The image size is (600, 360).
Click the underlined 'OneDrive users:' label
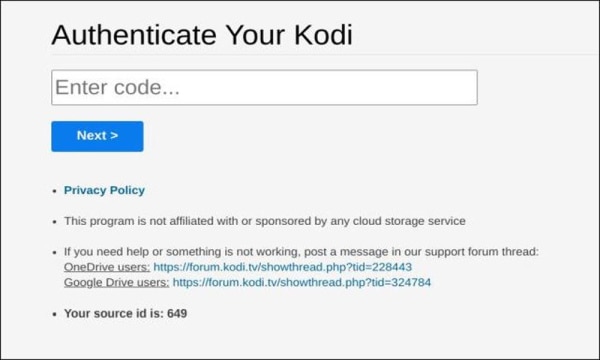coord(107,267)
